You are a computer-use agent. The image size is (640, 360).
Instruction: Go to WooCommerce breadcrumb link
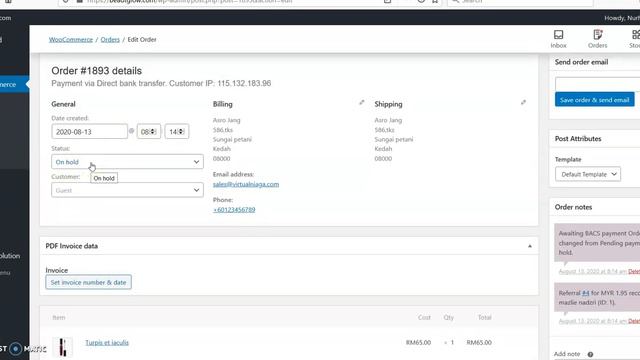tap(71, 40)
